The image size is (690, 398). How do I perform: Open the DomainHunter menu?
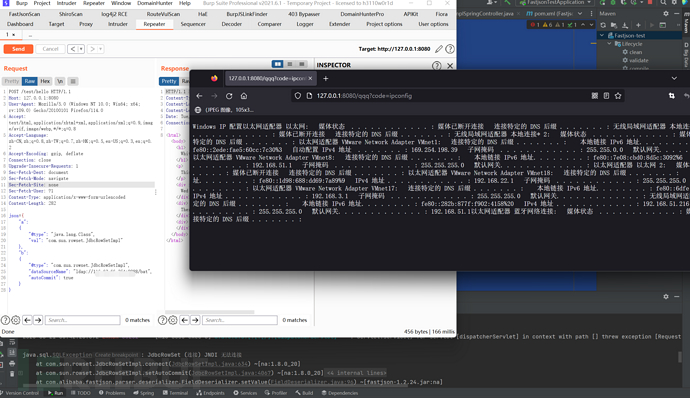click(x=155, y=3)
